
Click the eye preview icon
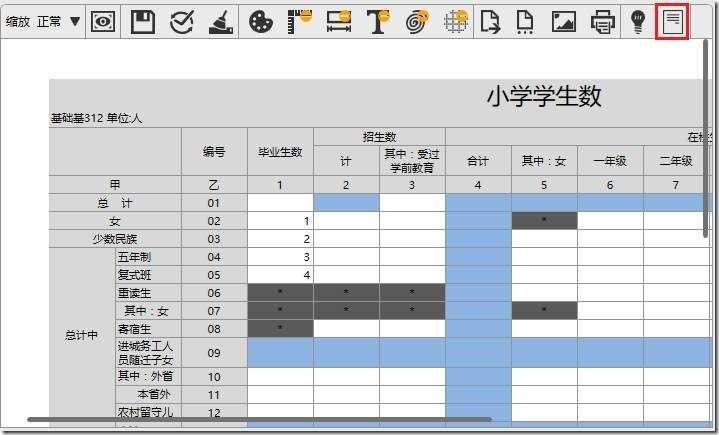[x=103, y=21]
